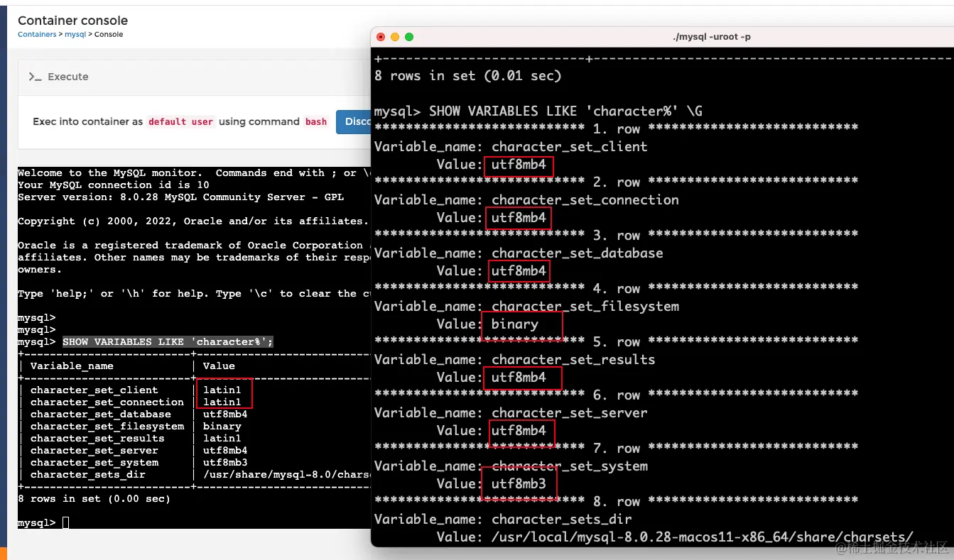Image resolution: width=954 pixels, height=560 pixels.
Task: Click the '1. row' separator line in terminal
Action: (616, 129)
